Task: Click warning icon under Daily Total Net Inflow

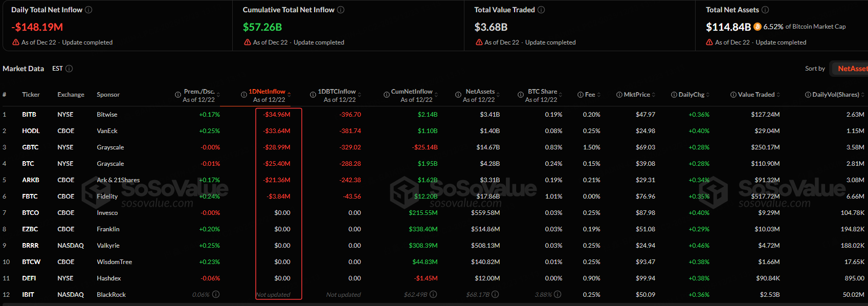Action: 16,42
